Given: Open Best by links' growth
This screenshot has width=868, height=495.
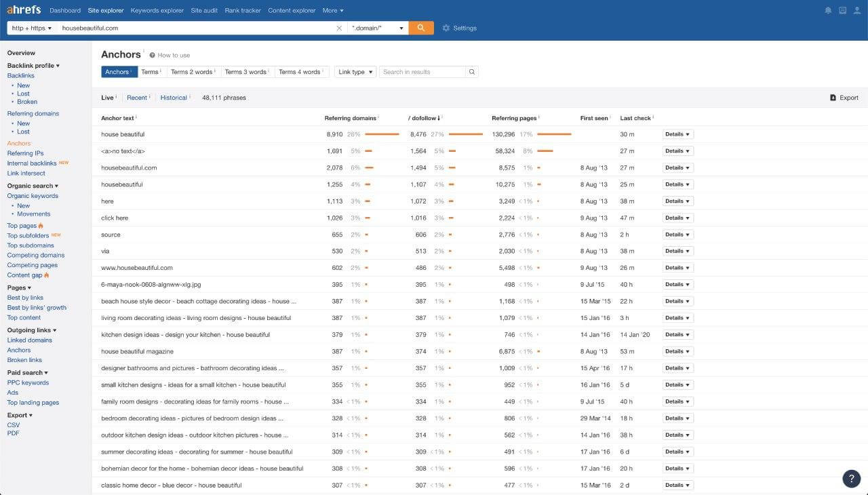Looking at the screenshot, I should click(37, 308).
